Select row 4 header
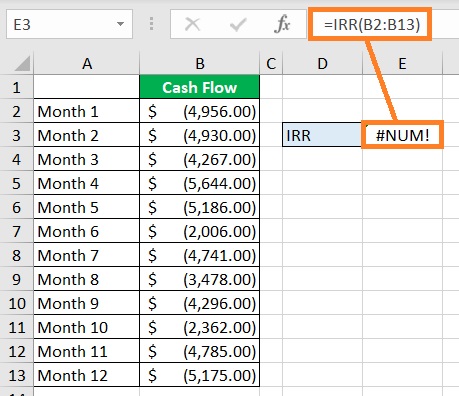The height and width of the screenshot is (396, 459). (x=17, y=159)
